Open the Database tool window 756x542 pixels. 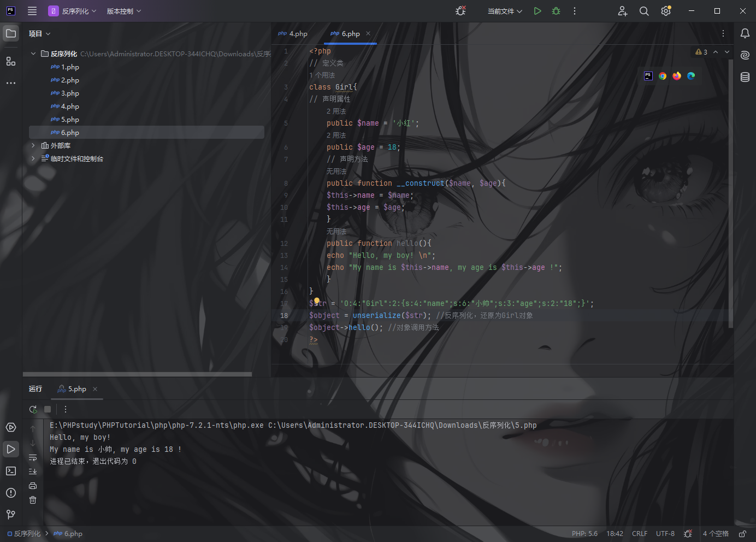pos(745,77)
